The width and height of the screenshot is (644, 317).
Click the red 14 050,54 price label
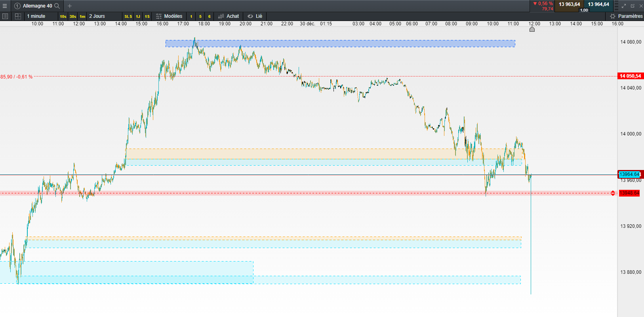pyautogui.click(x=631, y=76)
